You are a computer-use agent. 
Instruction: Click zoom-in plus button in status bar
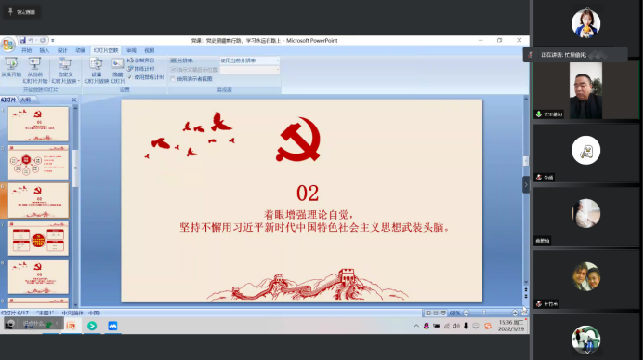[515, 313]
